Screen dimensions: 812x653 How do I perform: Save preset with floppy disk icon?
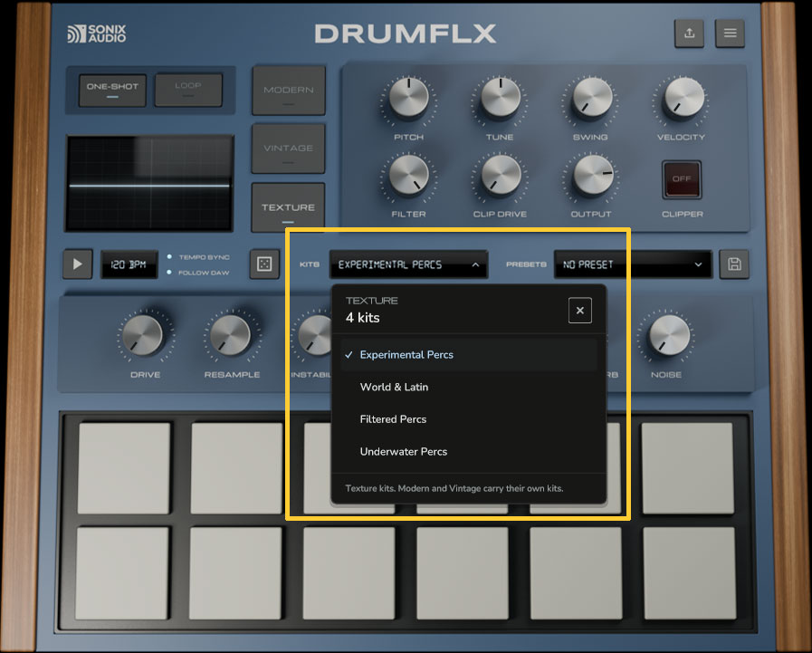734,264
